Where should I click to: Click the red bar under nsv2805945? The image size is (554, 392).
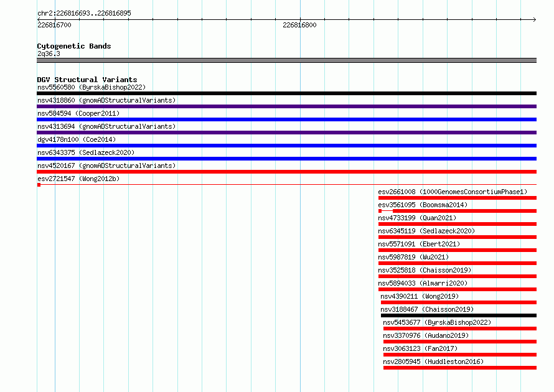click(459, 368)
